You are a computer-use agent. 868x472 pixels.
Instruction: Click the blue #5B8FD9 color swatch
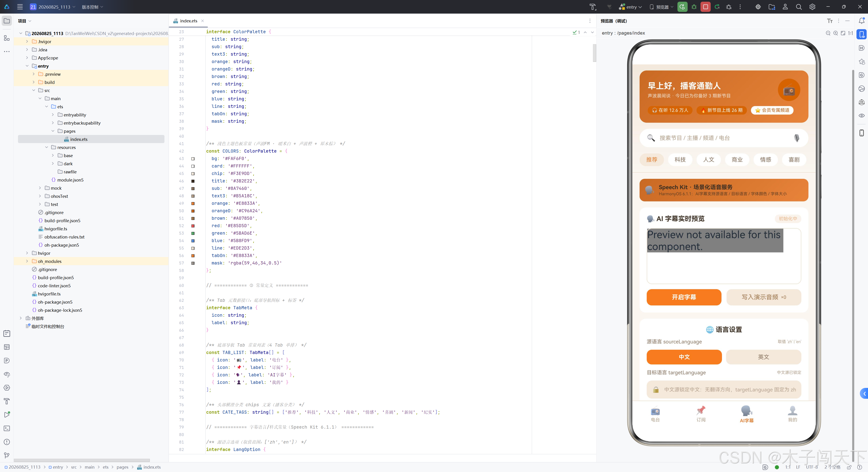[193, 241]
